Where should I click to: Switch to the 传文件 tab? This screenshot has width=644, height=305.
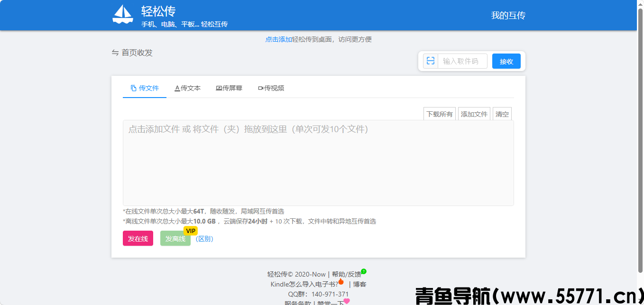coord(145,88)
